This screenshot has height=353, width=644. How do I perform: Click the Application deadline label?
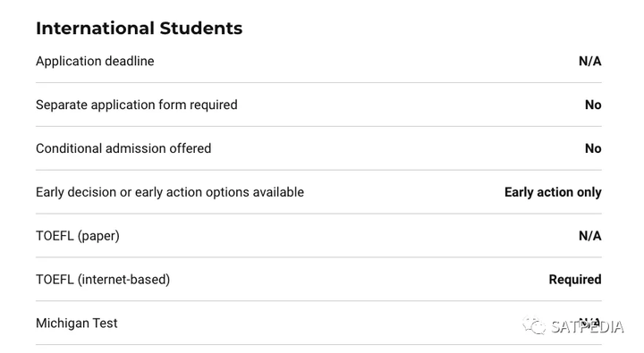[95, 61]
